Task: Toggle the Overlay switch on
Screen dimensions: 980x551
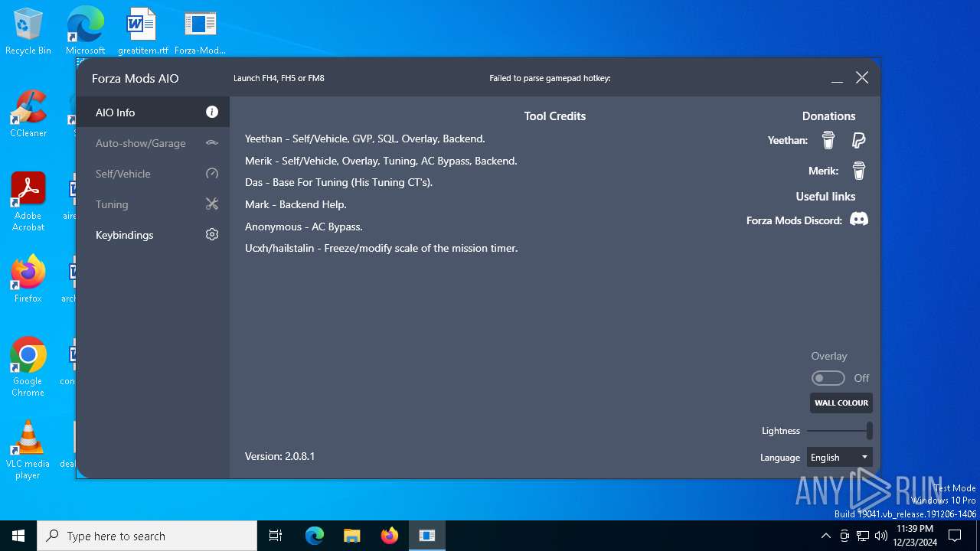Action: coord(828,378)
